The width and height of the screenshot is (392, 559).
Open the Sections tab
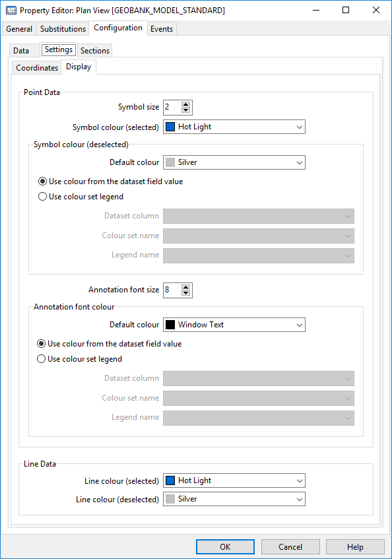[95, 51]
